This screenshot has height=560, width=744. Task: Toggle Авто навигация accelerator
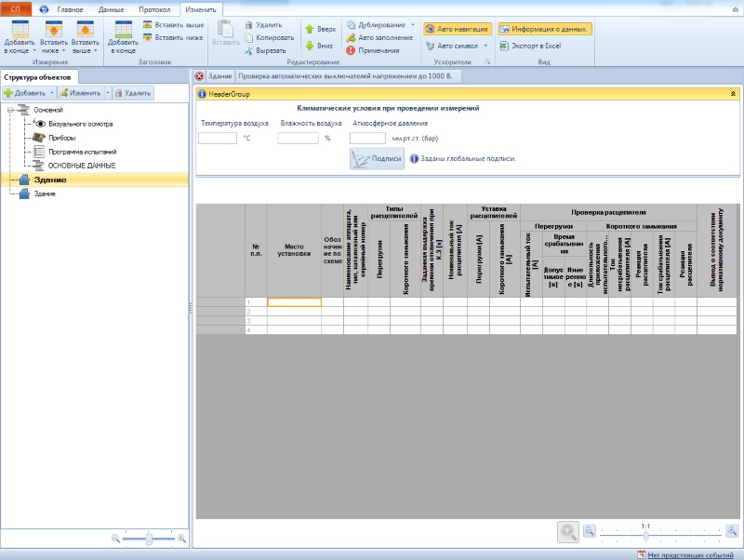click(x=458, y=29)
